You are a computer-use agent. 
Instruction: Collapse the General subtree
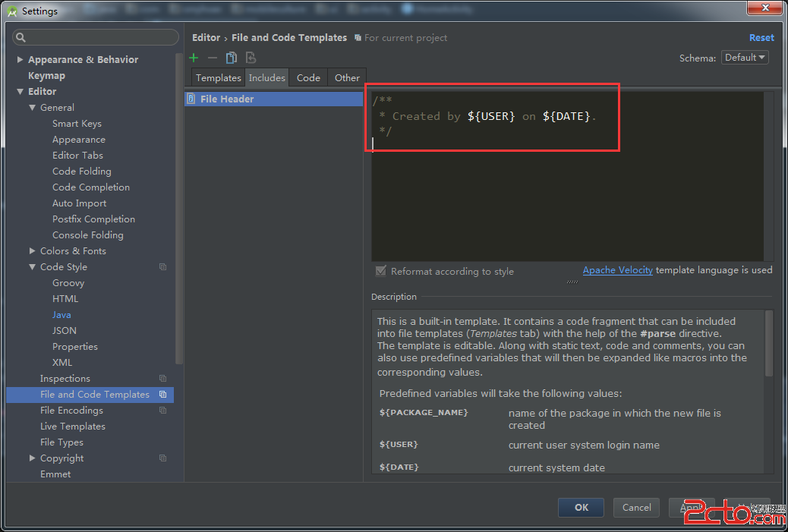[x=32, y=108]
